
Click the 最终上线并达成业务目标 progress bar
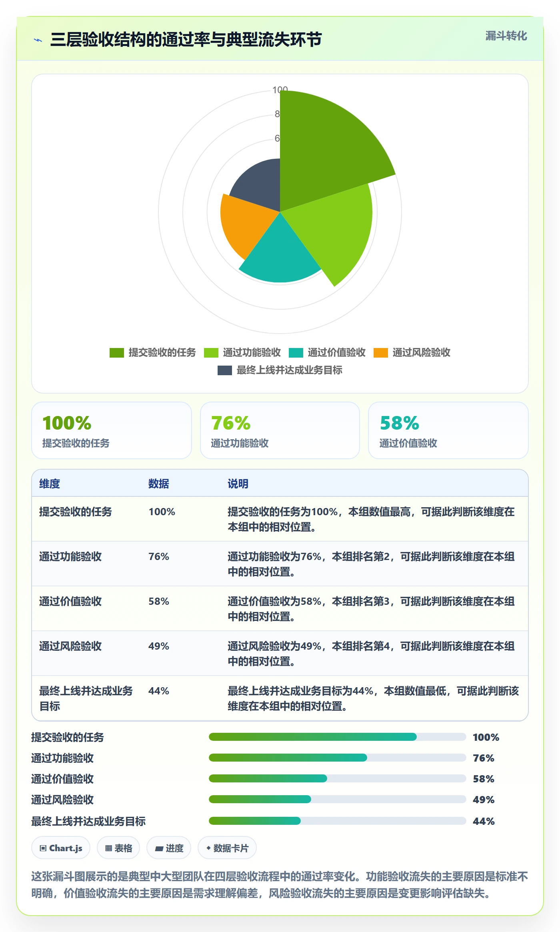tap(337, 821)
